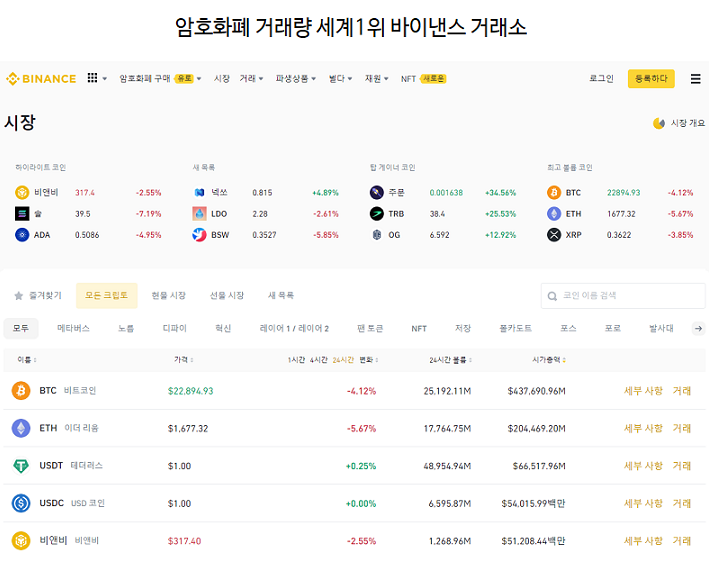This screenshot has width=710, height=567.
Task: Click the search magnifier icon
Action: (552, 296)
